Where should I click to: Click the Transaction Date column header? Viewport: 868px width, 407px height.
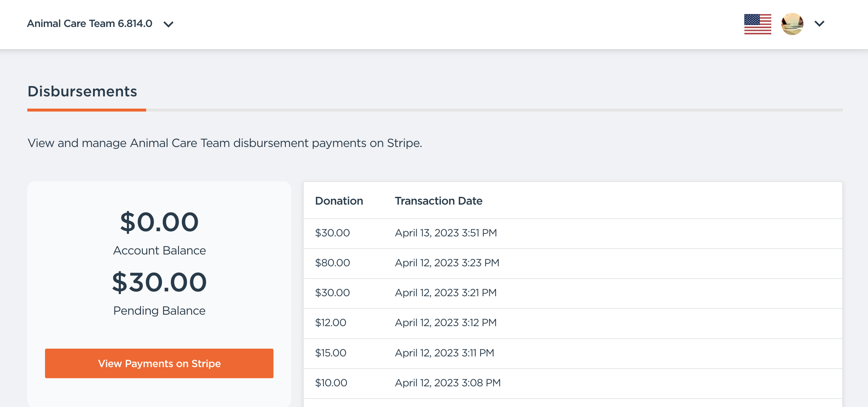pyautogui.click(x=438, y=201)
